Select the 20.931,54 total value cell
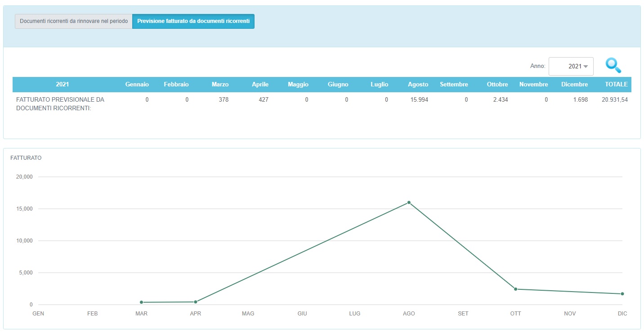 click(x=614, y=100)
